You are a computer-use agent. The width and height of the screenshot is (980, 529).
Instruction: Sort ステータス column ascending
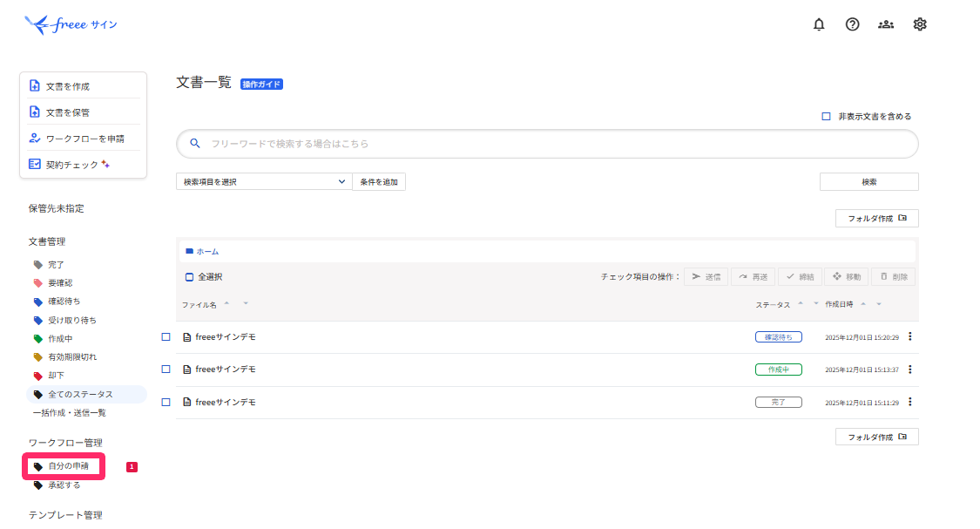tap(800, 303)
